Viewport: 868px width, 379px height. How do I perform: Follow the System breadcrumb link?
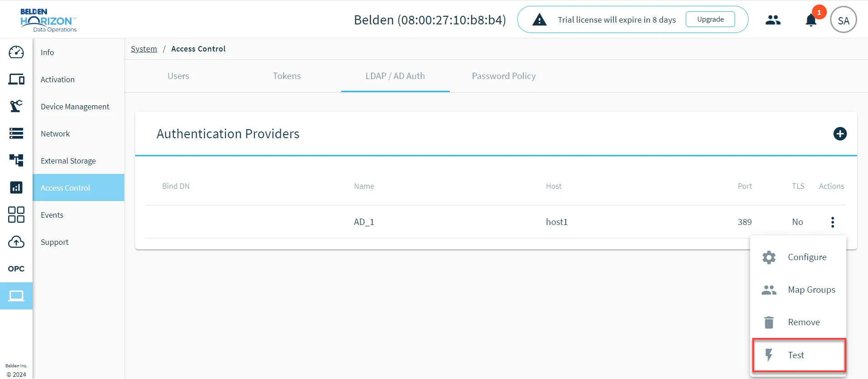[x=144, y=49]
